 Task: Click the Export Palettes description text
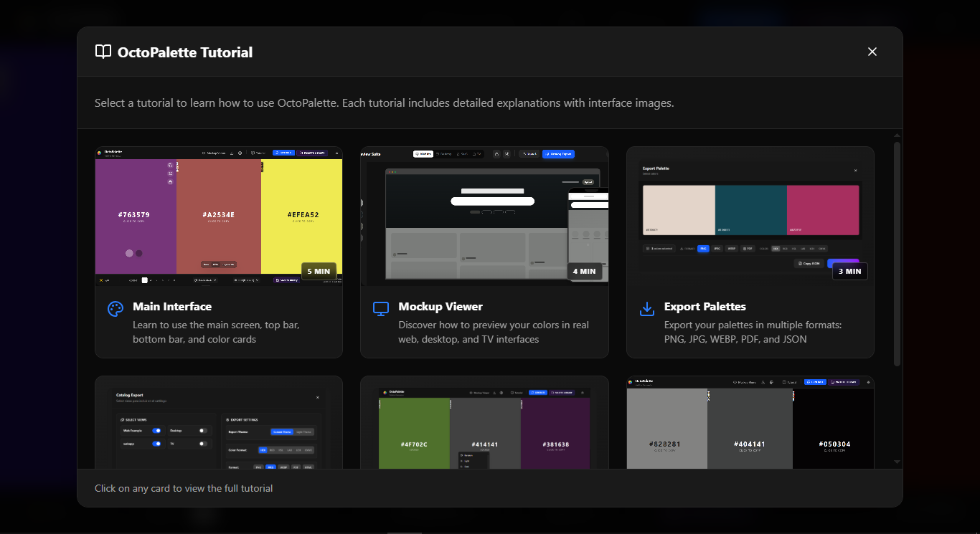point(753,332)
